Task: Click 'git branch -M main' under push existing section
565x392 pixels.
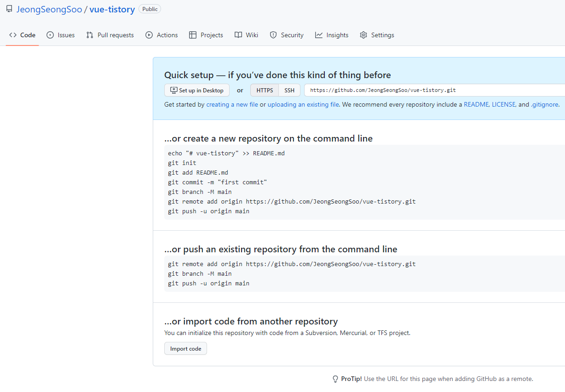Action: [x=200, y=273]
